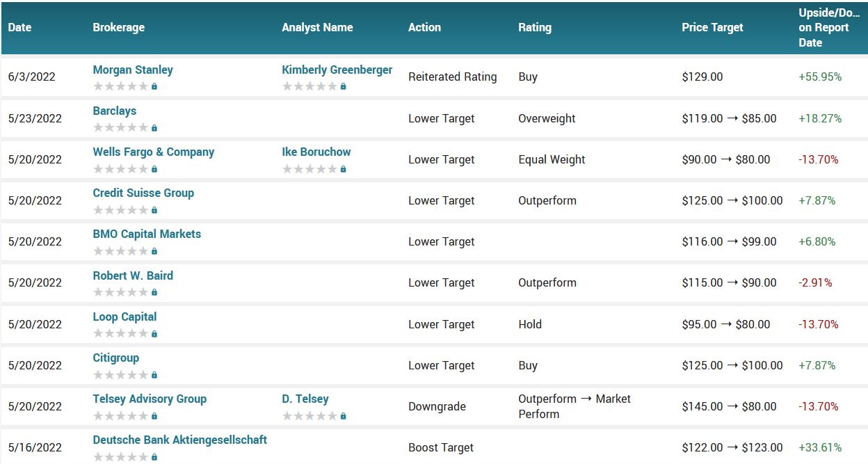Viewport: 868px width, 464px height.
Task: Click the lock icon under Telsey Advisory Group
Action: click(x=154, y=416)
